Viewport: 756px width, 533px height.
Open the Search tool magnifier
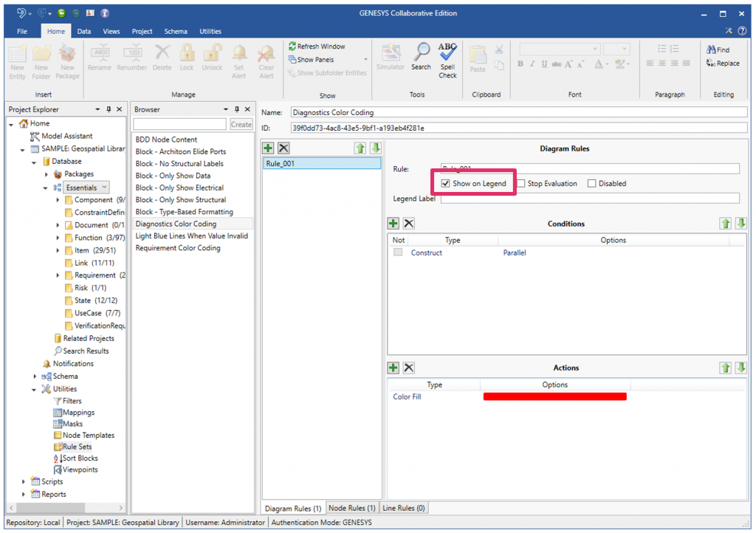point(422,52)
